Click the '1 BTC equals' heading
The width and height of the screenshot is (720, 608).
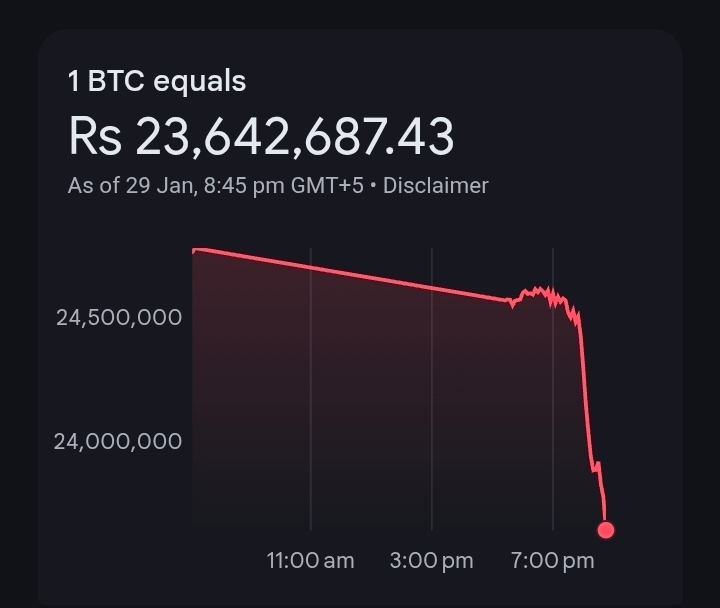tap(157, 81)
